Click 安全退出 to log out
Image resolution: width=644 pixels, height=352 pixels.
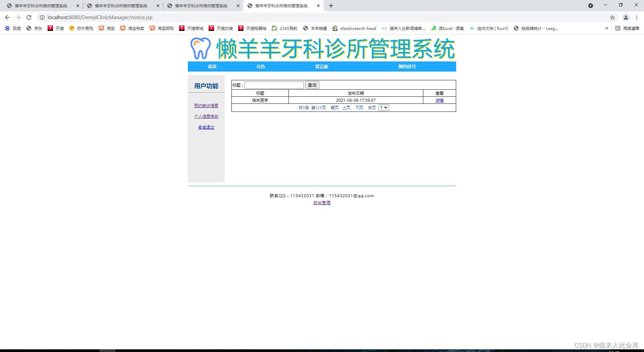[206, 127]
